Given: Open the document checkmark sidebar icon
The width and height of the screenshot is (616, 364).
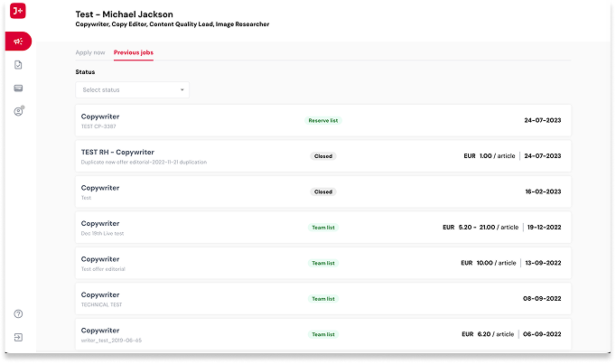Looking at the screenshot, I should [18, 65].
